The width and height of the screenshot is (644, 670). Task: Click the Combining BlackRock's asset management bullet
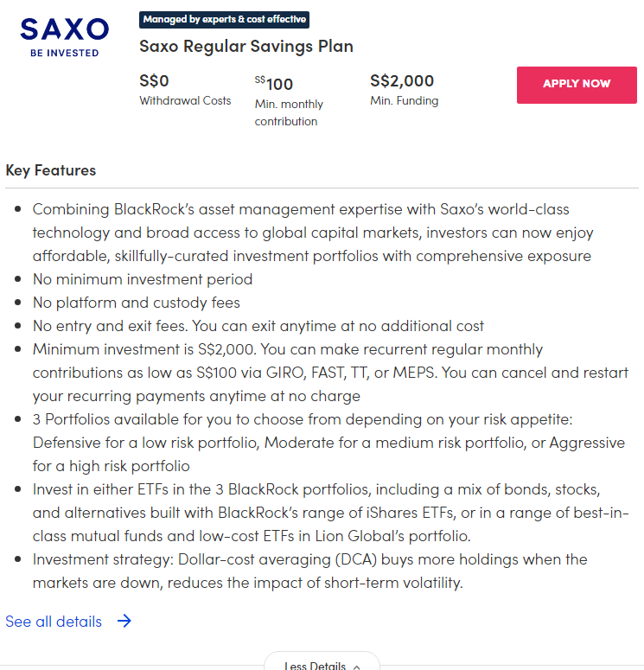click(313, 233)
